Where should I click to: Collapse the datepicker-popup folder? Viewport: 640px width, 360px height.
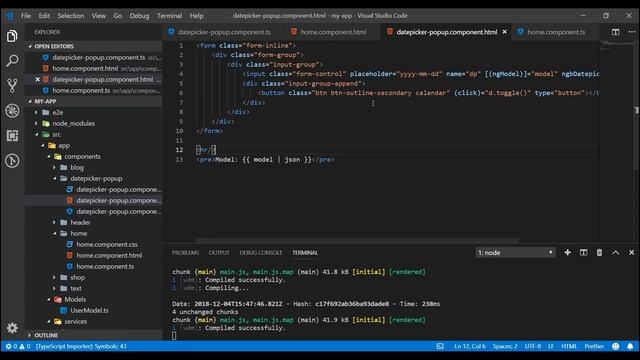94,178
